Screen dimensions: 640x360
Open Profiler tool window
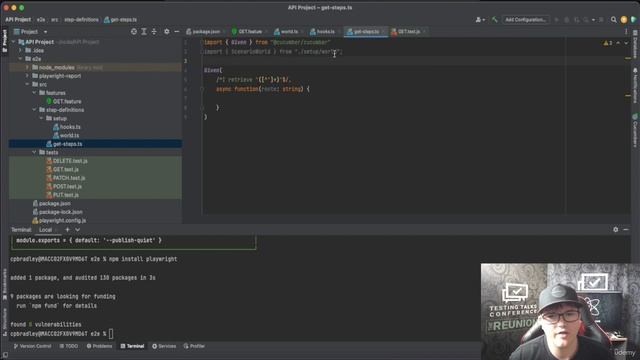point(194,346)
